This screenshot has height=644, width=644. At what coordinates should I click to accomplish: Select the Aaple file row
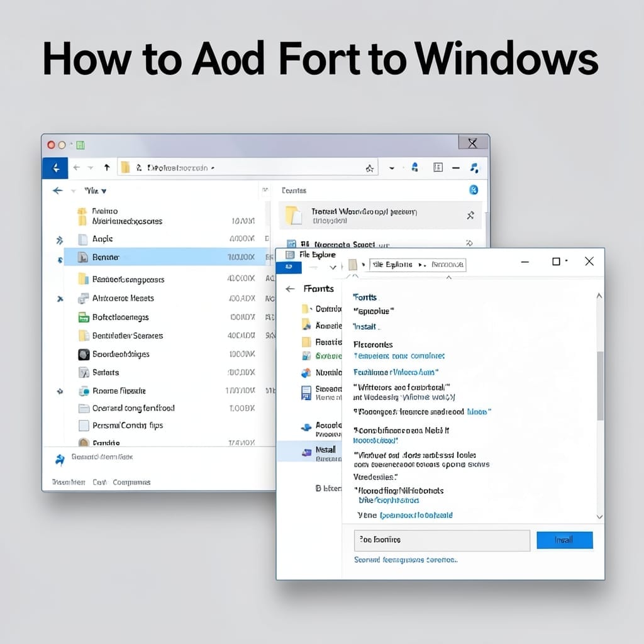(165, 239)
